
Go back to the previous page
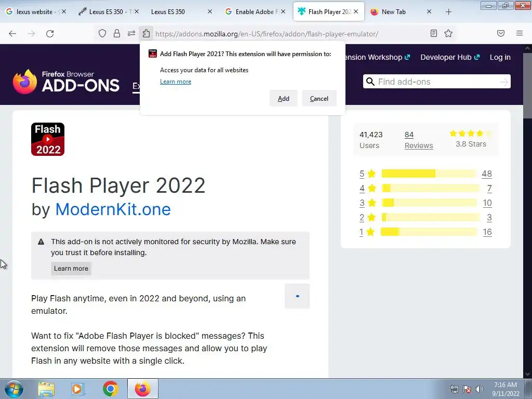point(12,34)
